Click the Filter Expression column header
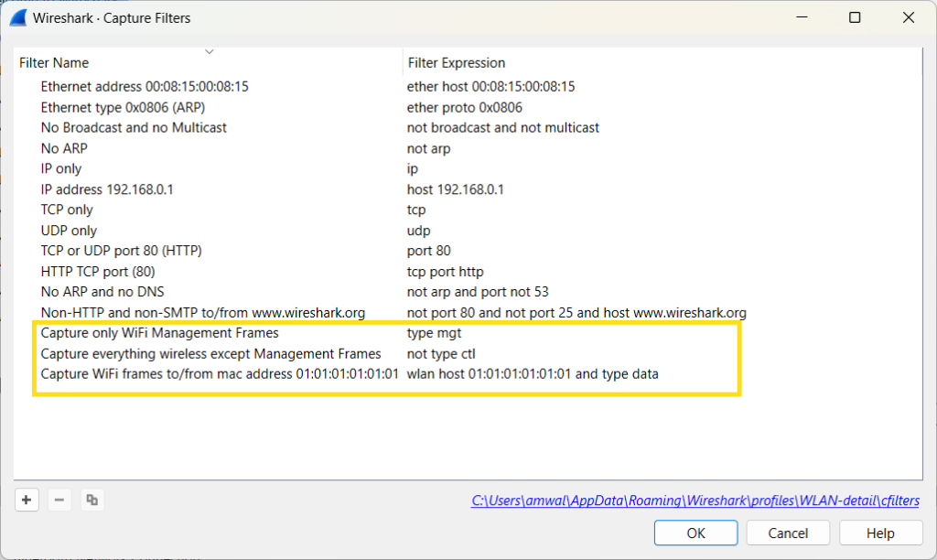The width and height of the screenshot is (937, 560). pyautogui.click(x=456, y=63)
